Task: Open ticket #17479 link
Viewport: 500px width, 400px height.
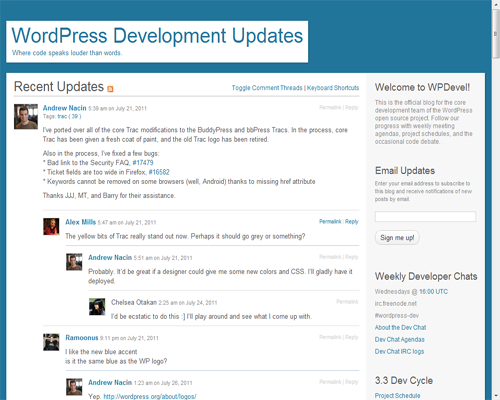Action: (x=143, y=163)
